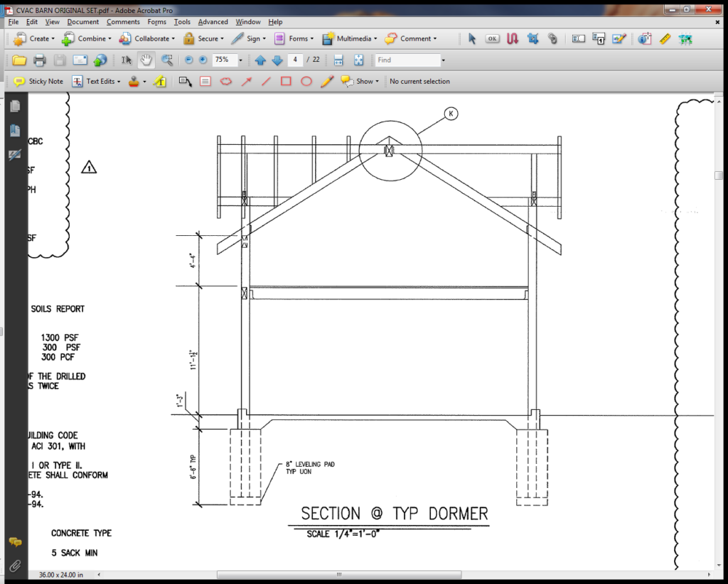
Task: Select the Cloud drawing tool
Action: click(x=225, y=82)
